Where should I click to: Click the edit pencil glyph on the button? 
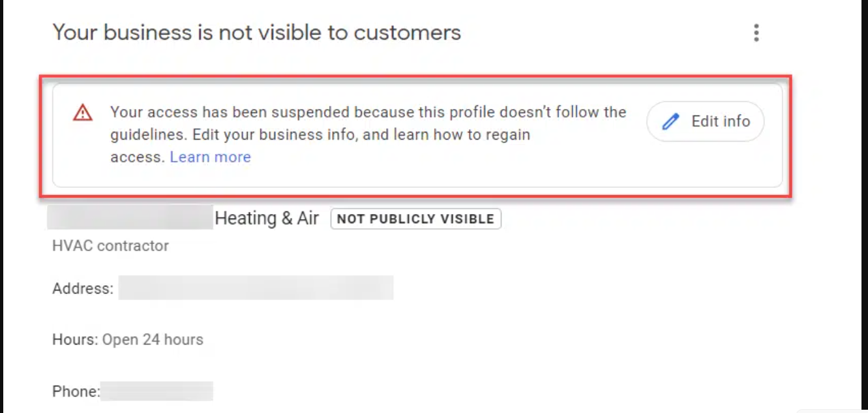[669, 121]
